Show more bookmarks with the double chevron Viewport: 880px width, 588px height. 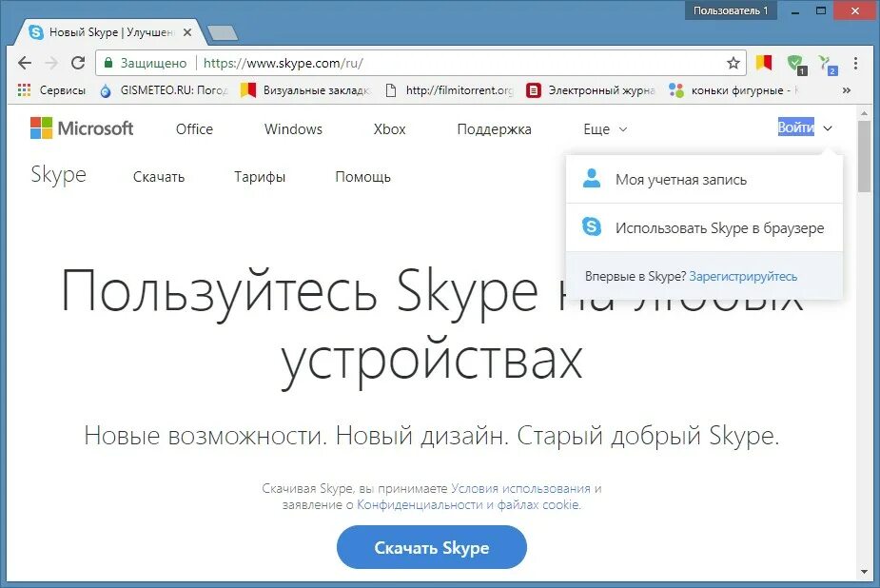[847, 89]
